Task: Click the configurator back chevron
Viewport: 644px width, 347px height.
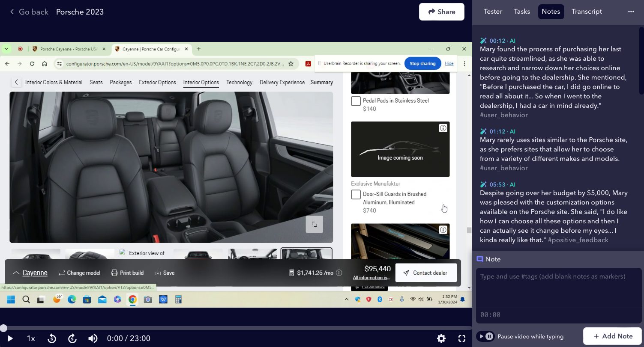Action: tap(16, 82)
